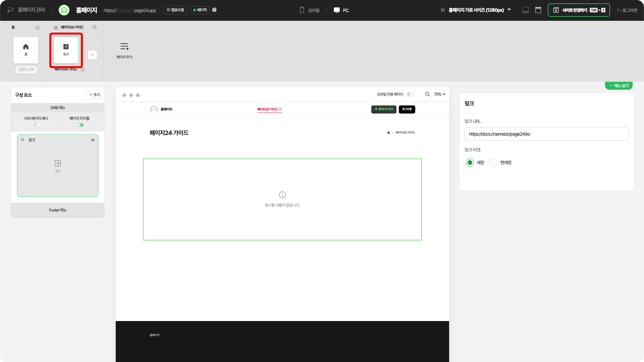This screenshot has width=644, height=362.
Task: Go back to 홈페이지 관리
Action: click(26, 10)
